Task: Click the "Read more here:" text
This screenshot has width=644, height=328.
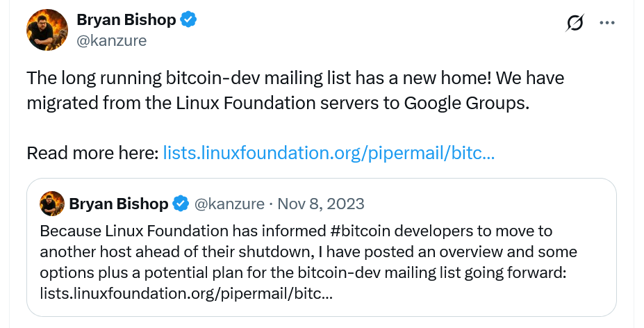Action: pyautogui.click(x=92, y=152)
